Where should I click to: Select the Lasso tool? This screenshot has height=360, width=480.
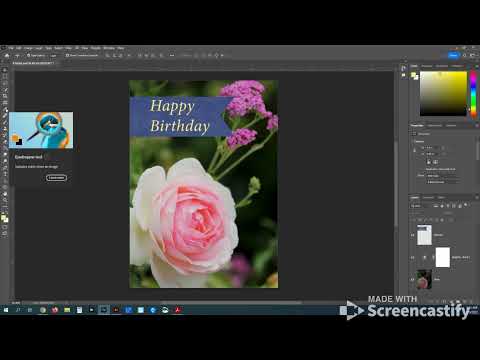click(x=5, y=83)
